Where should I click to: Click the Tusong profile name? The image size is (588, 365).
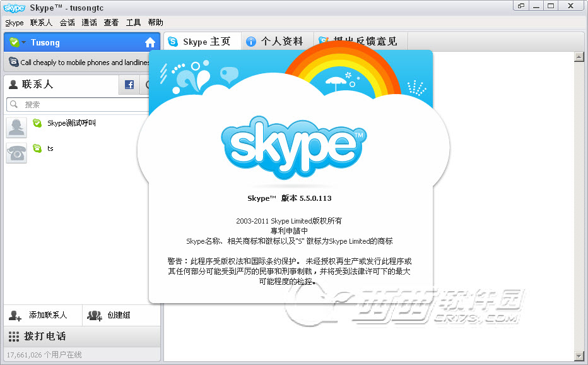(45, 42)
